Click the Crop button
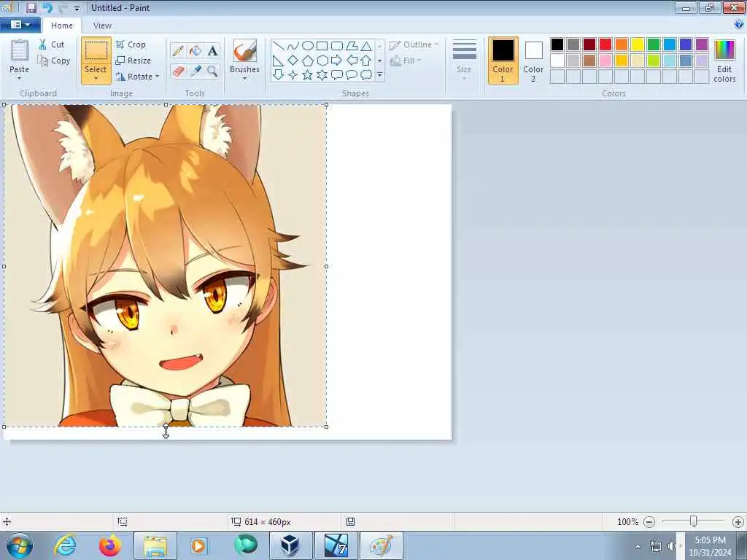Viewport: 747px width, 560px height. click(131, 44)
